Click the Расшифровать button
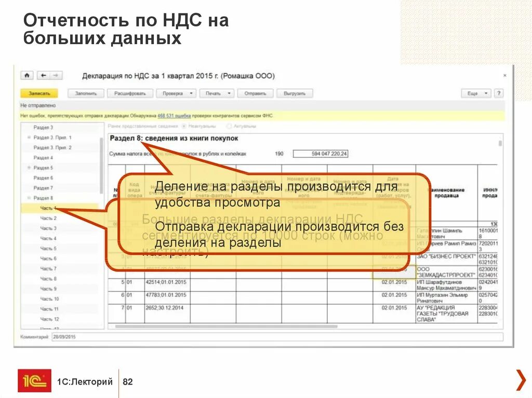The height and width of the screenshot is (398, 532). [130, 93]
